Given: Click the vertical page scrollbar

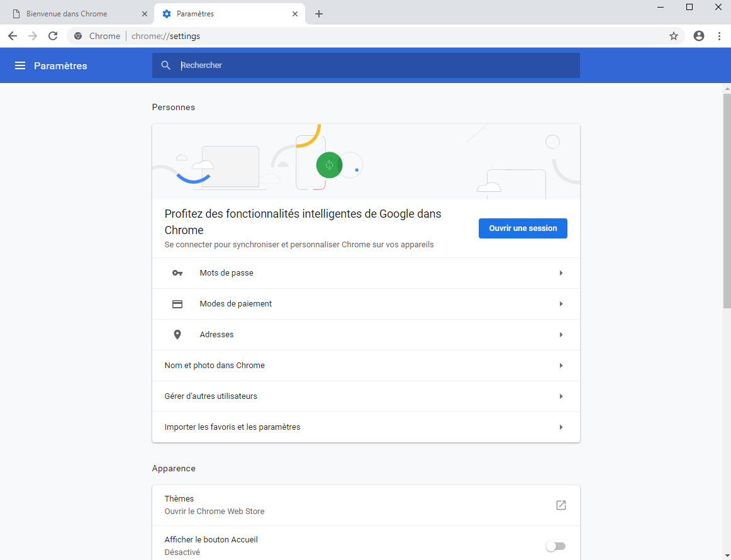Looking at the screenshot, I should (727, 201).
